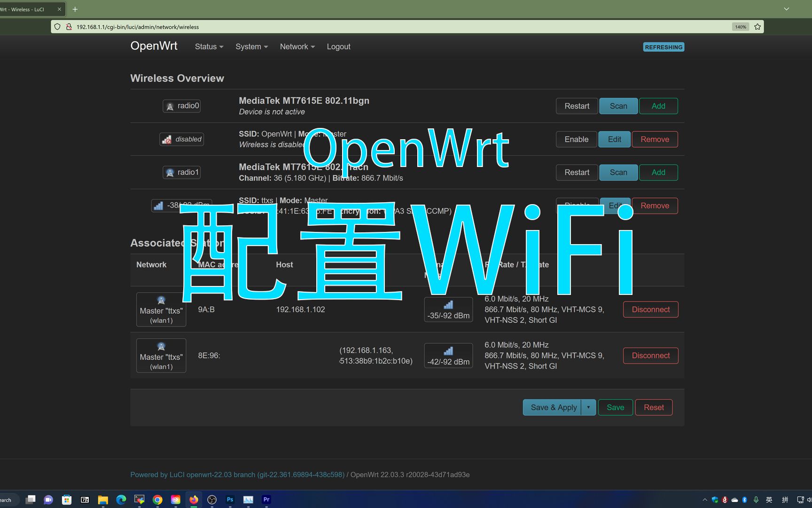Screen dimensions: 812x508
Task: Click the radio1 device badge
Action: [x=182, y=172]
